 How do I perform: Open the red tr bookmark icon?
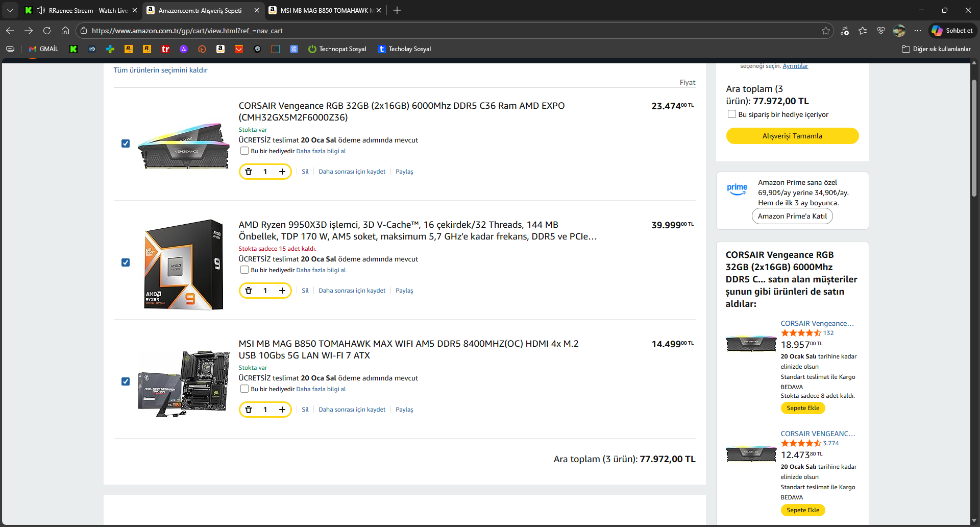pos(165,49)
